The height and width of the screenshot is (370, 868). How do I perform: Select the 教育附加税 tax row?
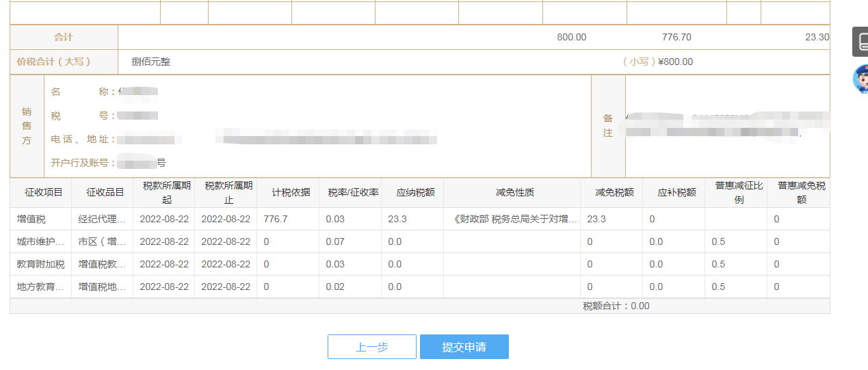click(420, 264)
